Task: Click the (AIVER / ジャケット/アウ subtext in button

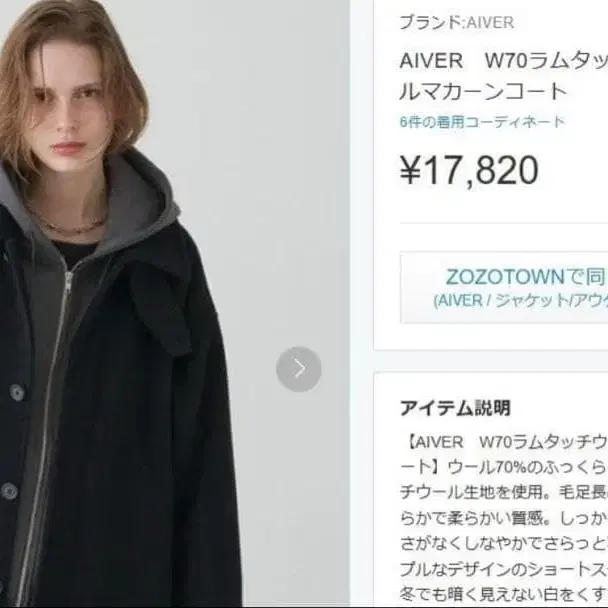Action: [x=520, y=301]
